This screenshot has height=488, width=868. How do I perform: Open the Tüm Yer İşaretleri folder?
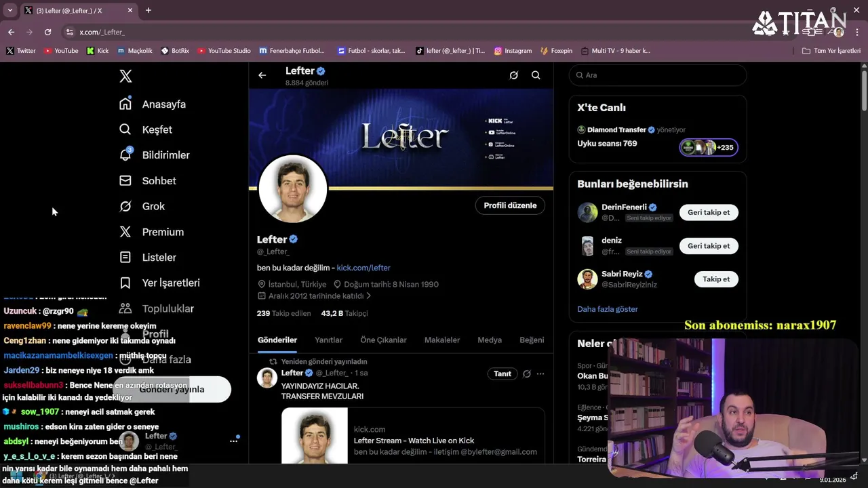point(831,51)
